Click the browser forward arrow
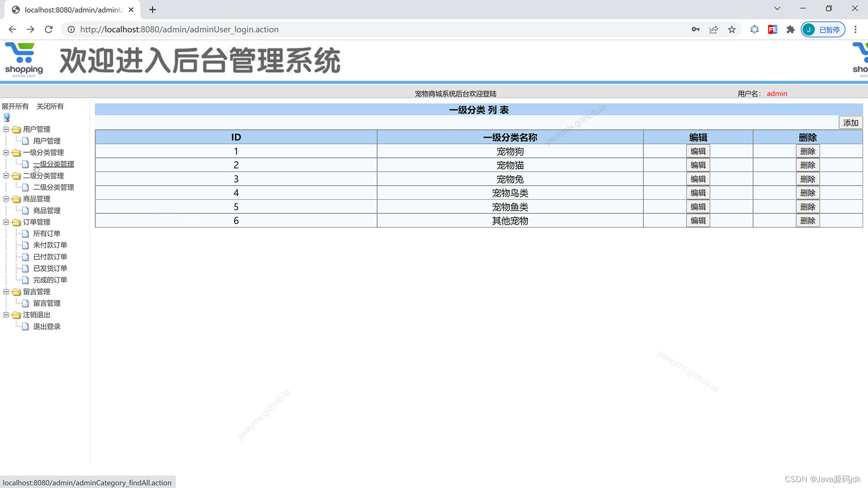Viewport: 868px width, 488px height. point(30,29)
